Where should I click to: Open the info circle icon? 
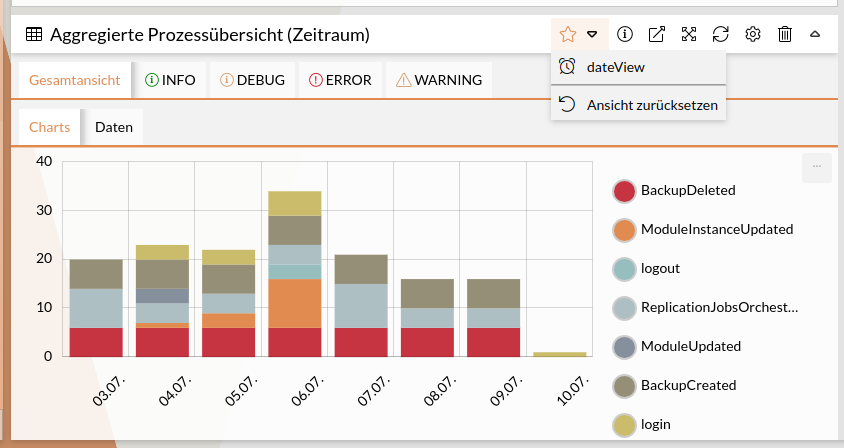pyautogui.click(x=625, y=34)
